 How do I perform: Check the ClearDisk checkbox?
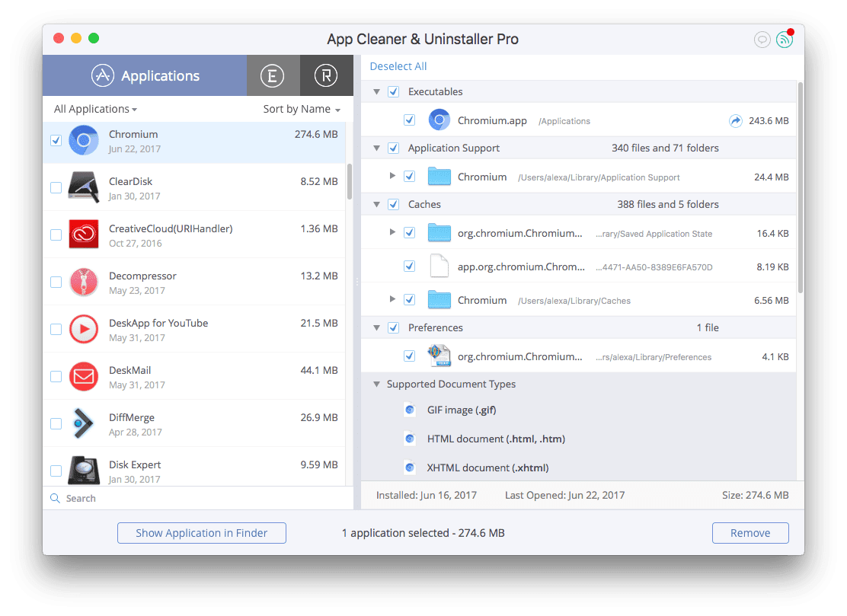(x=56, y=187)
